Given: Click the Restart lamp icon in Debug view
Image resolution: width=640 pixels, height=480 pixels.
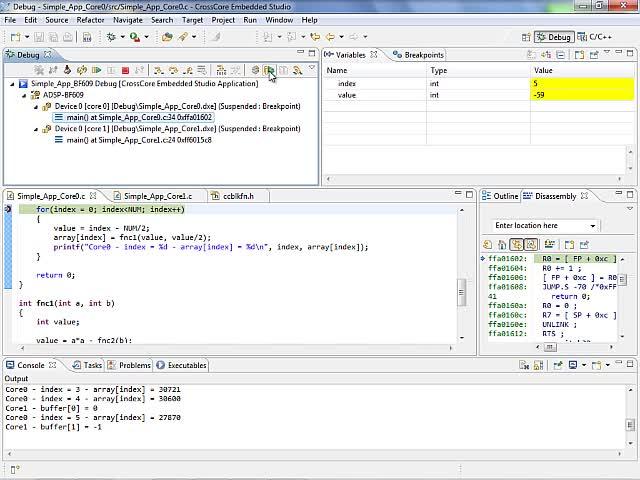Looking at the screenshot, I should (x=67, y=70).
